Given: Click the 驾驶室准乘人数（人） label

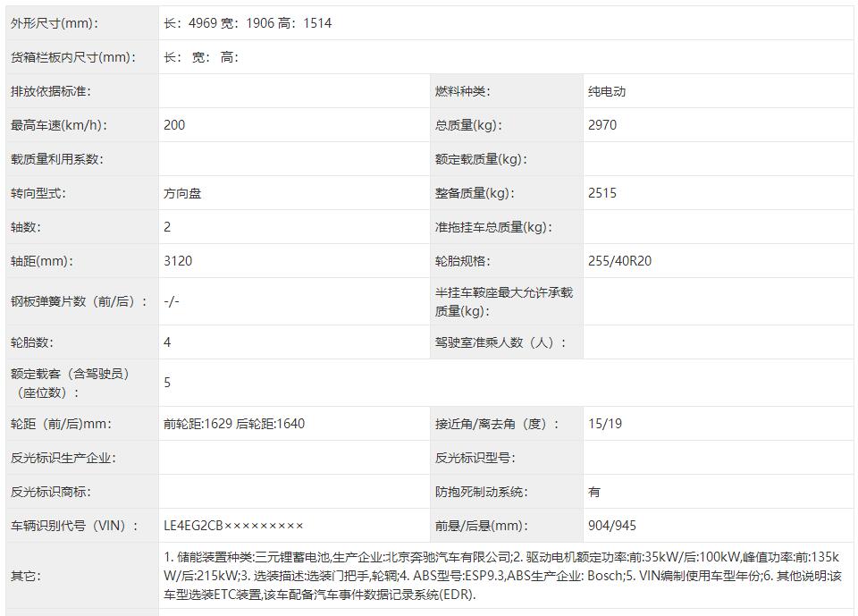Looking at the screenshot, I should [500, 342].
